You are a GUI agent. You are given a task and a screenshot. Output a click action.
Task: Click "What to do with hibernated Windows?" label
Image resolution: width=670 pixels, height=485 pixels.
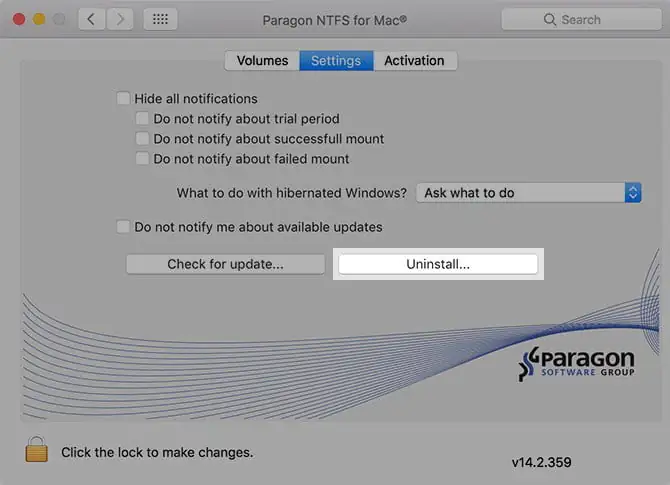click(x=292, y=193)
